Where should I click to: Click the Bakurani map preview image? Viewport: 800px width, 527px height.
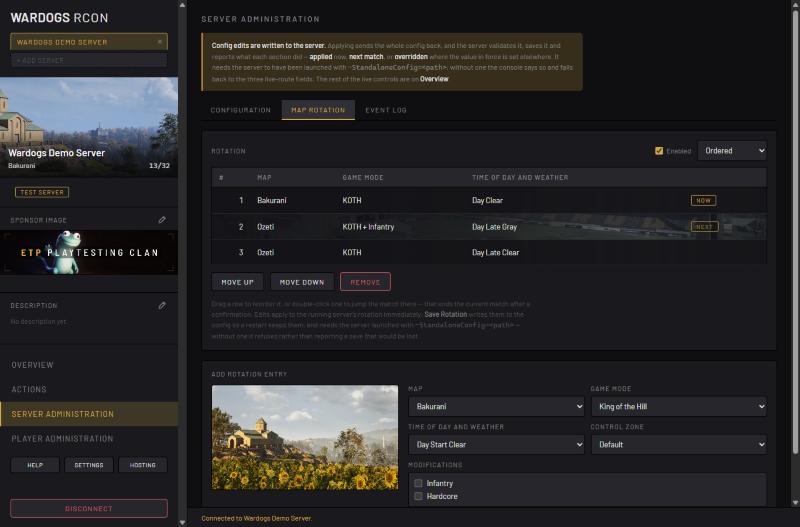[x=305, y=437]
